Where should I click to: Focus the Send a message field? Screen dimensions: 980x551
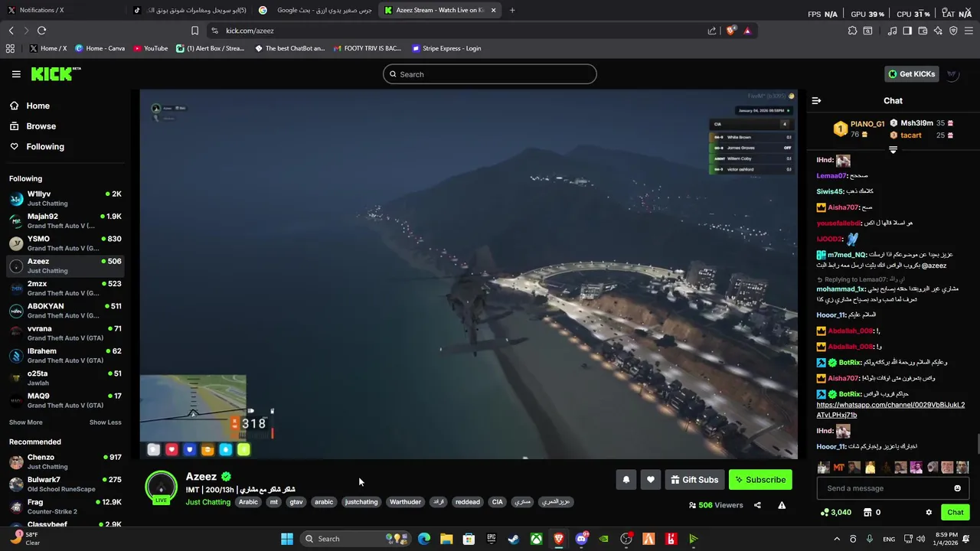pos(893,488)
